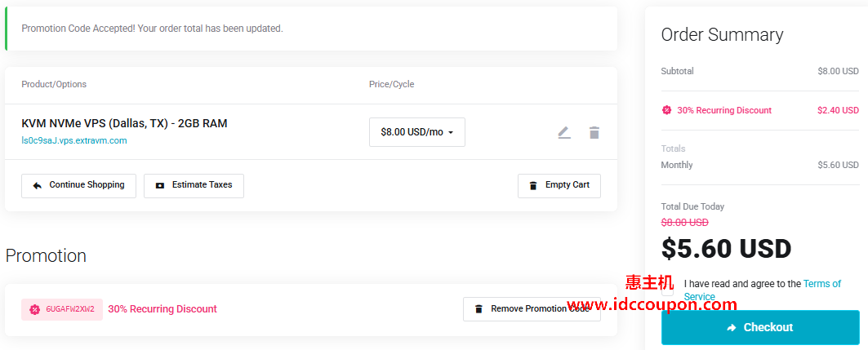Screen dimensions: 868x350
Task: Click the 6UGAFW2XW2 promo code badge
Action: coord(62,309)
